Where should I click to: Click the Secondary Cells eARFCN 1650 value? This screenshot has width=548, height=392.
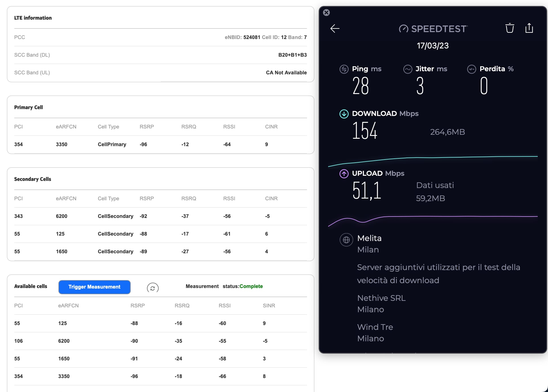point(62,252)
